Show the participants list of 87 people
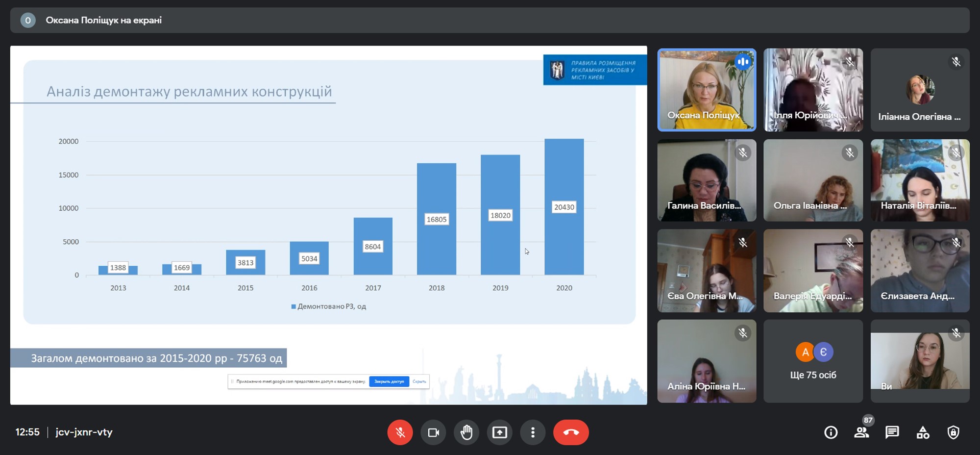Screen dimensions: 980x455 [x=861, y=432]
